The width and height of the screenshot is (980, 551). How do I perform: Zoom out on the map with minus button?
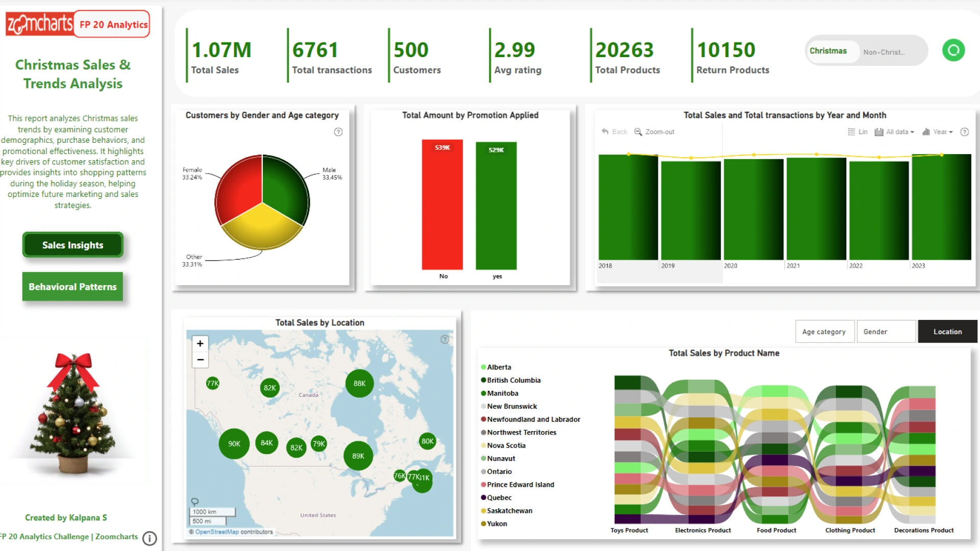(200, 360)
